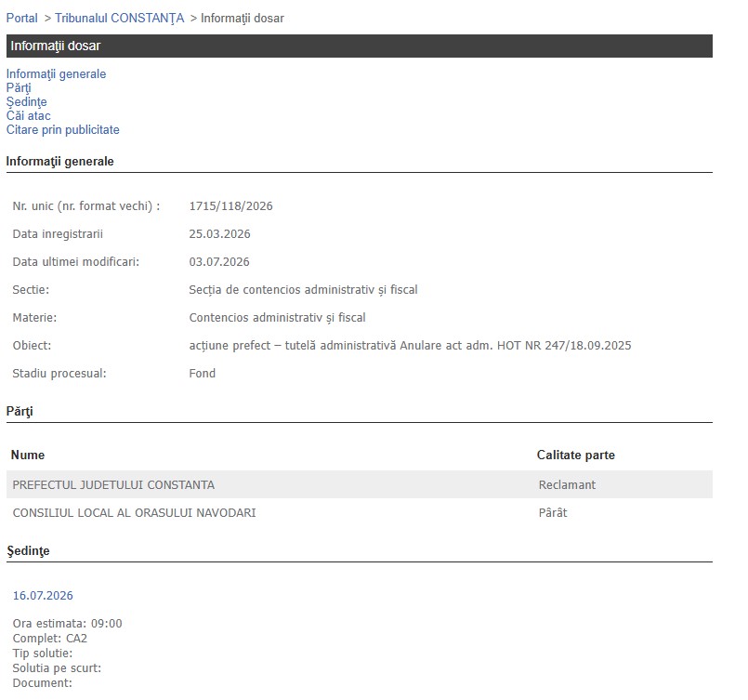Open the Căi atac section link
The image size is (748, 700).
pyautogui.click(x=28, y=115)
